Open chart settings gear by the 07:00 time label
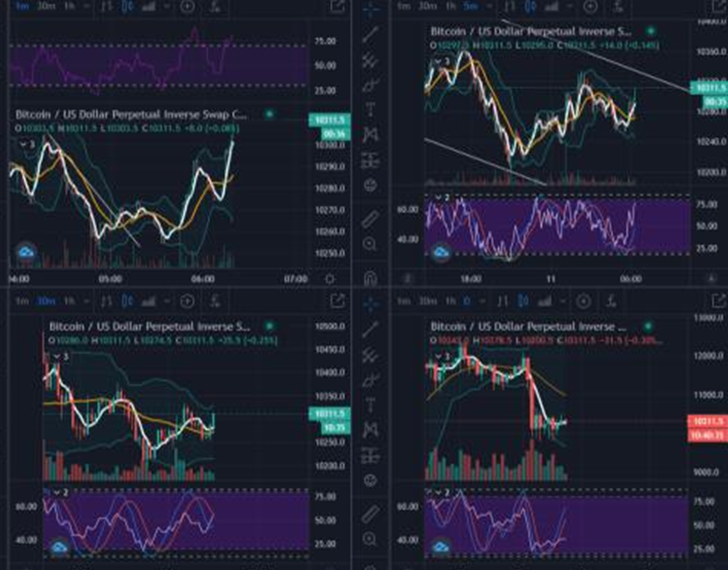 pos(330,279)
